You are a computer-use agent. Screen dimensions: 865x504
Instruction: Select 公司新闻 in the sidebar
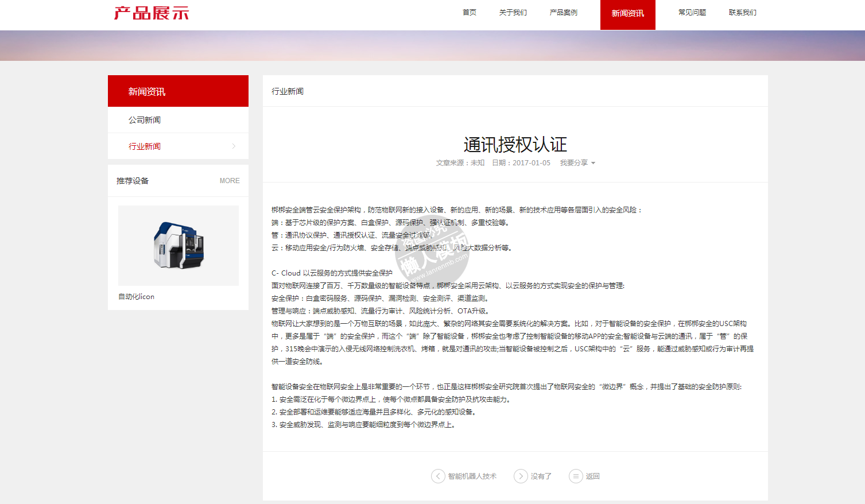tap(145, 120)
